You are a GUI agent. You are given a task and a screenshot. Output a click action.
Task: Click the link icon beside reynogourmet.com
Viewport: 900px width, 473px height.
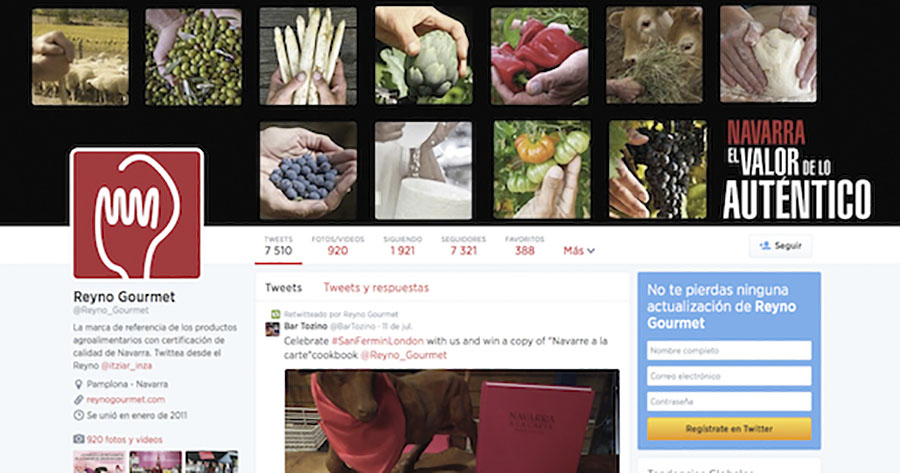(79, 400)
